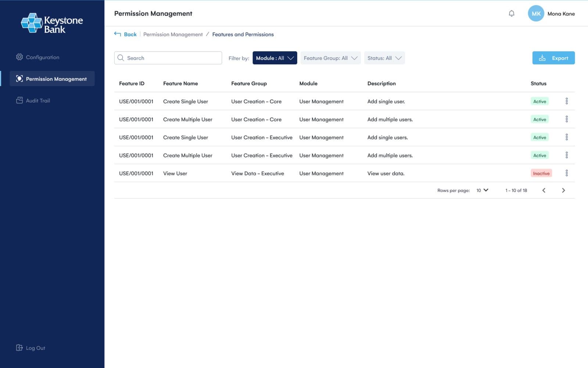Screen dimensions: 588x368
Task: Click the Status column header
Action: coord(538,84)
